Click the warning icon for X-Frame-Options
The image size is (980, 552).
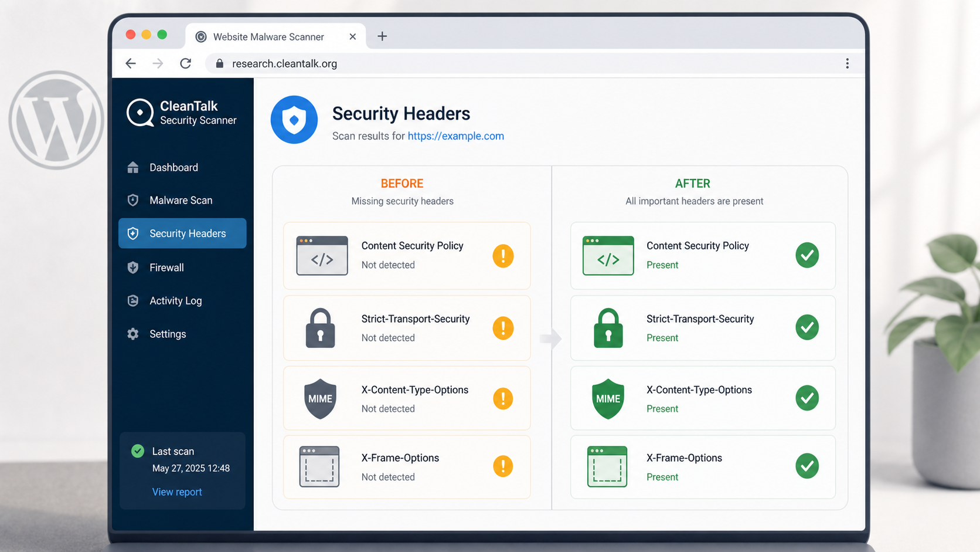[x=503, y=466]
